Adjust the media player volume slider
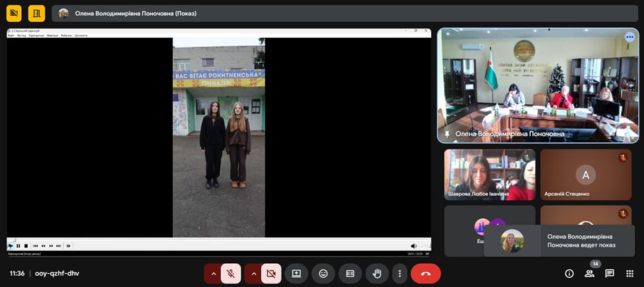The image size is (644, 287). tap(423, 246)
